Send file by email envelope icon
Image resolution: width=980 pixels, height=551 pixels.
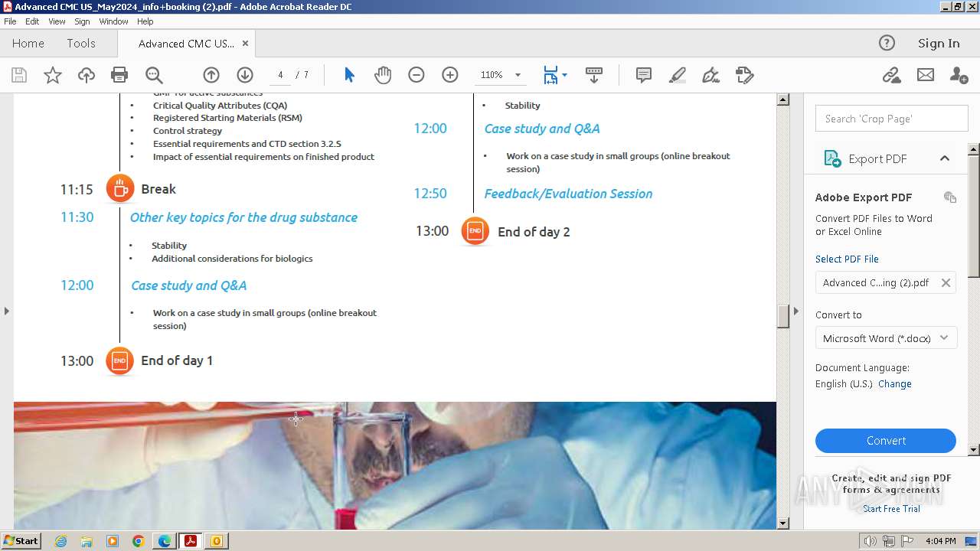coord(926,75)
